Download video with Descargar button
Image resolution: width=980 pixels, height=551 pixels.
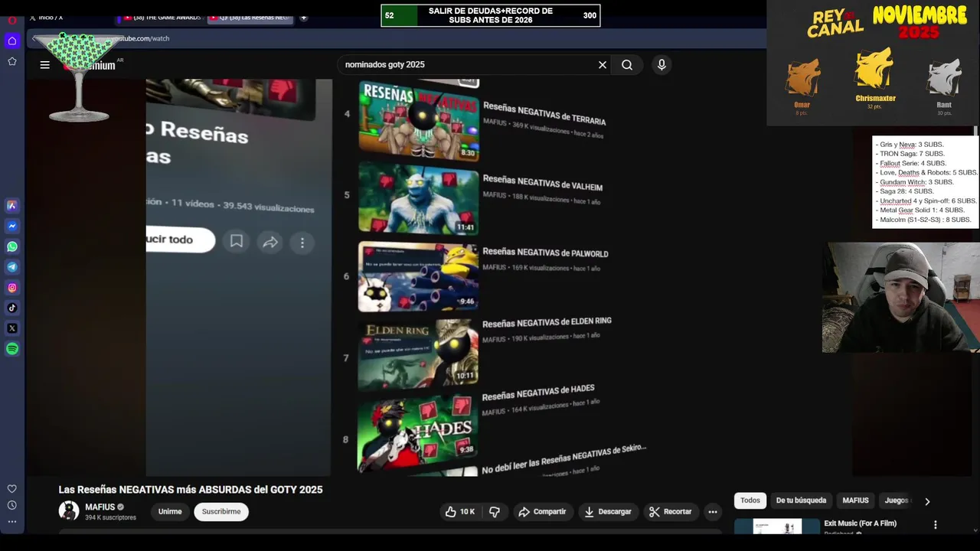pos(608,511)
